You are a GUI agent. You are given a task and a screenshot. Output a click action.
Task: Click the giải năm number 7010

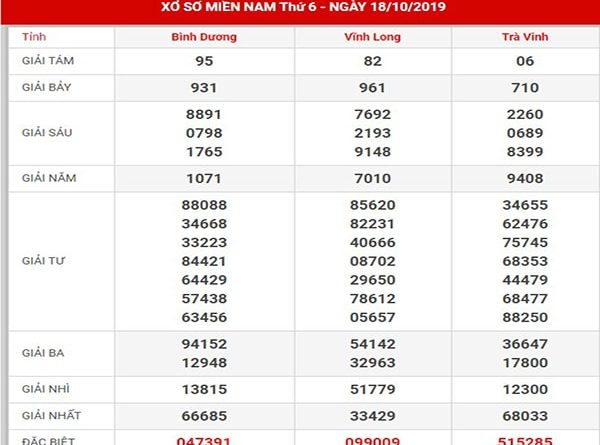tap(372, 178)
